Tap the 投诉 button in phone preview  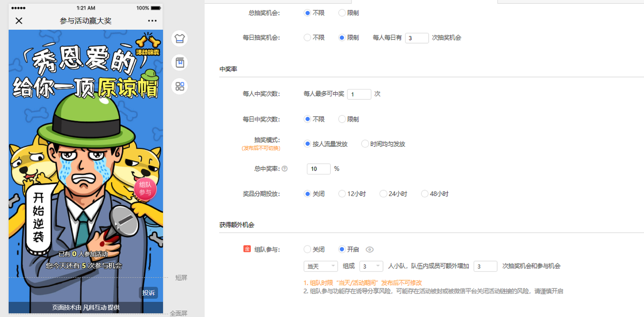pyautogui.click(x=148, y=293)
